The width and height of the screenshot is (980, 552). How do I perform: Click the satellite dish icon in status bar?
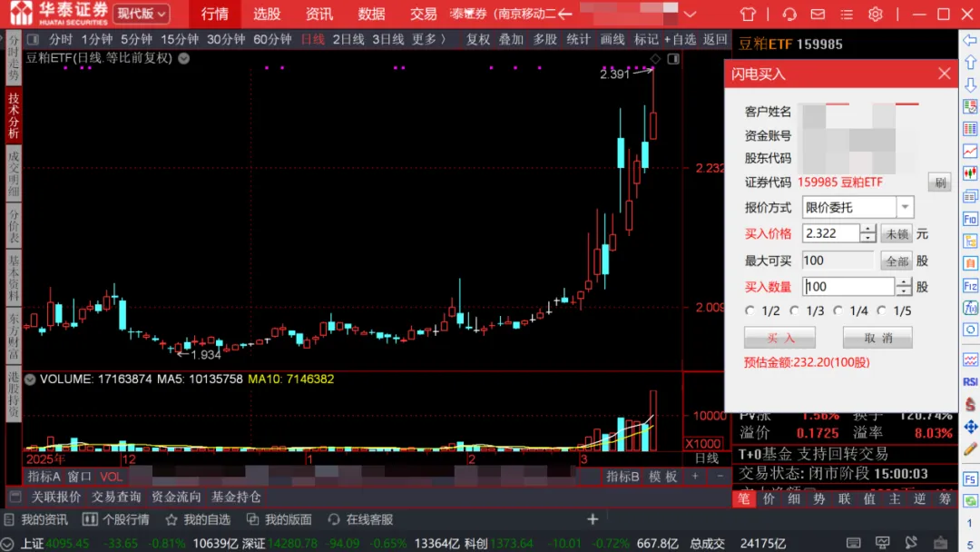click(x=911, y=542)
